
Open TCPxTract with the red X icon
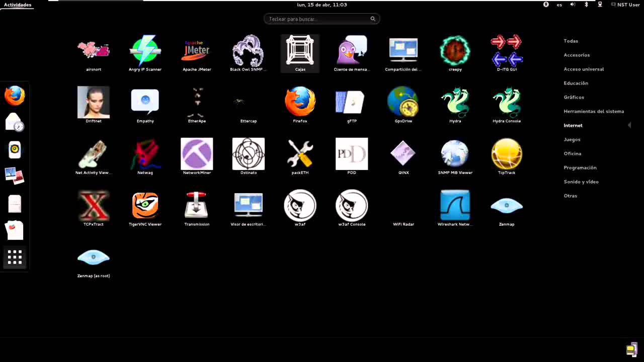[x=94, y=209]
